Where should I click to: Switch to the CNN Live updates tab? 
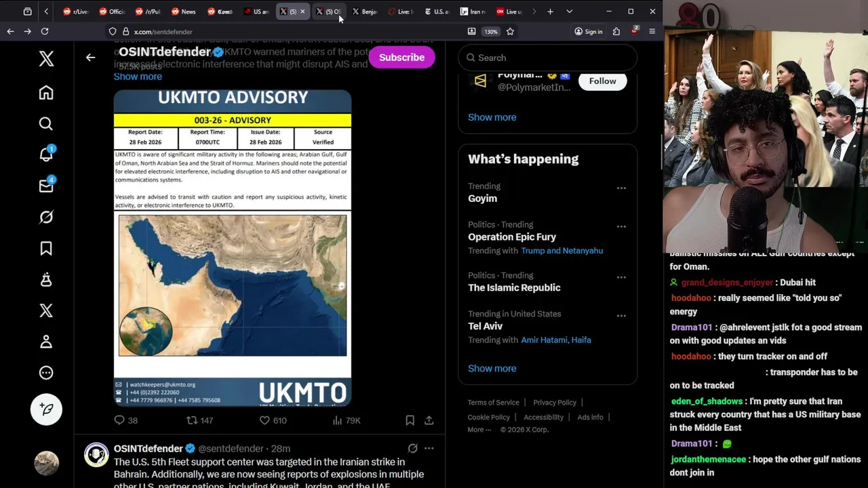pyautogui.click(x=509, y=12)
